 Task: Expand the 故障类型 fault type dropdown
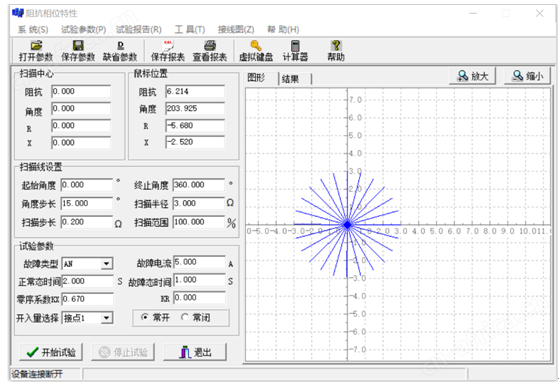107,264
